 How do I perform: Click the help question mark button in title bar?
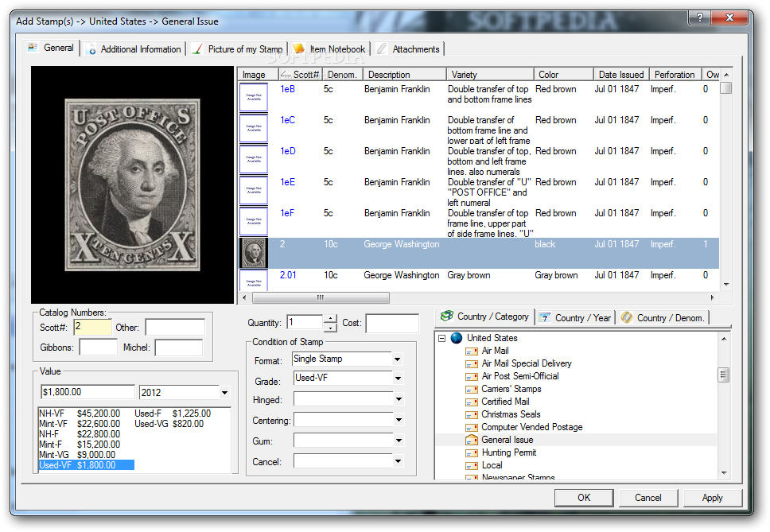point(700,17)
